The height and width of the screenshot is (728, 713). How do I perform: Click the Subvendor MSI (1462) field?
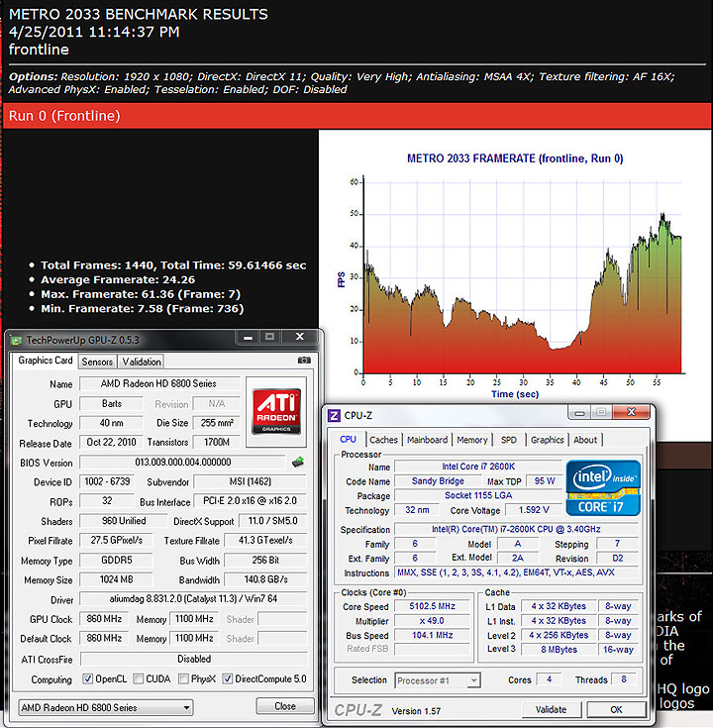coord(250,481)
